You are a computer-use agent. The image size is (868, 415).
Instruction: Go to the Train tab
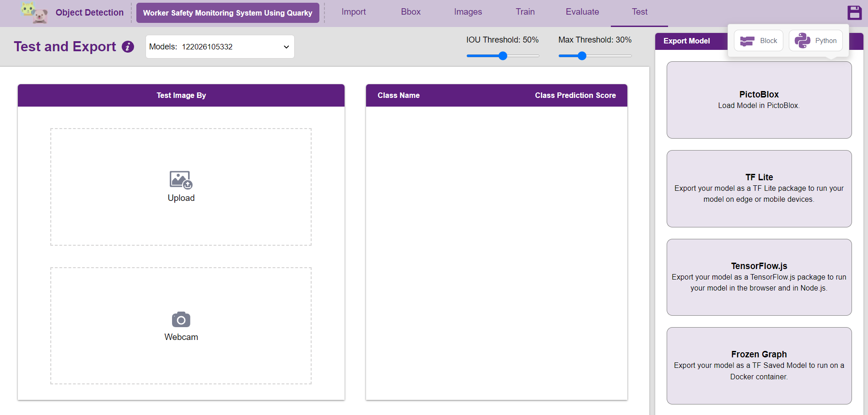tap(525, 12)
